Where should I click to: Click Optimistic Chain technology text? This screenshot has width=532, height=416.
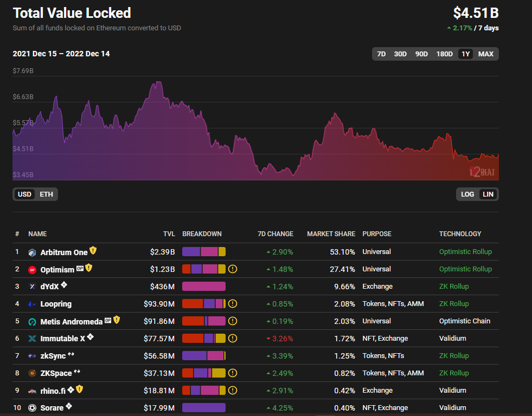tap(465, 321)
